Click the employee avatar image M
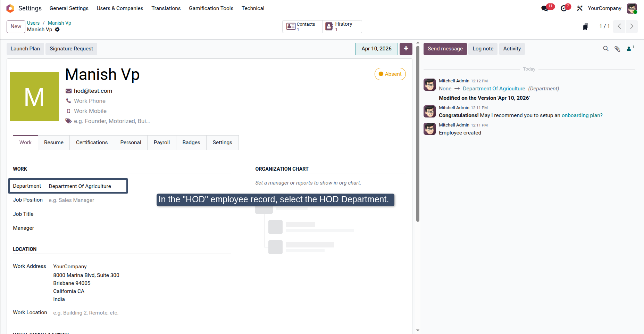This screenshot has width=644, height=334. (x=34, y=97)
